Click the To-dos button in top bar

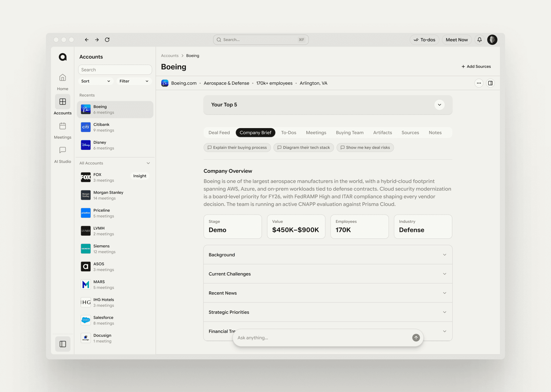pos(424,40)
